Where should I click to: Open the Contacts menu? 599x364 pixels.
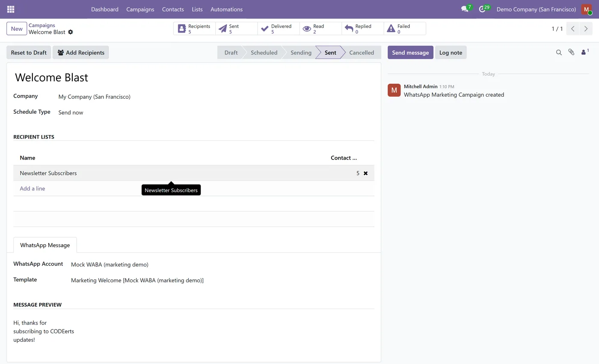point(173,9)
